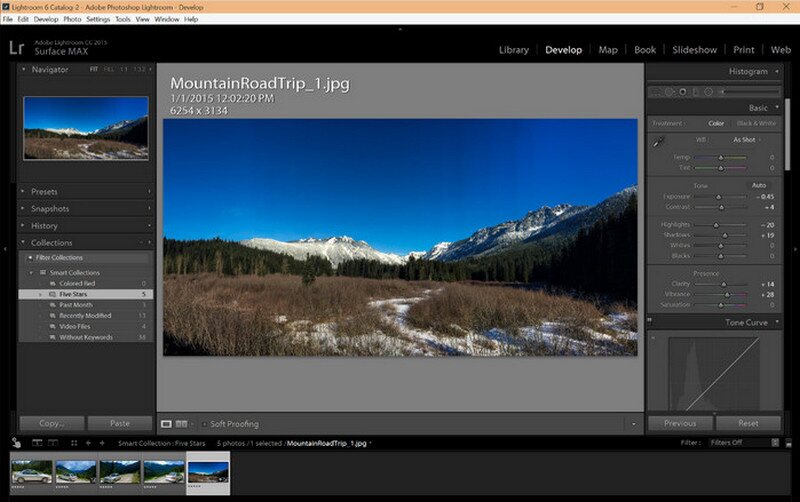Select the Spot Removal tool
The image size is (800, 502).
coord(669,92)
